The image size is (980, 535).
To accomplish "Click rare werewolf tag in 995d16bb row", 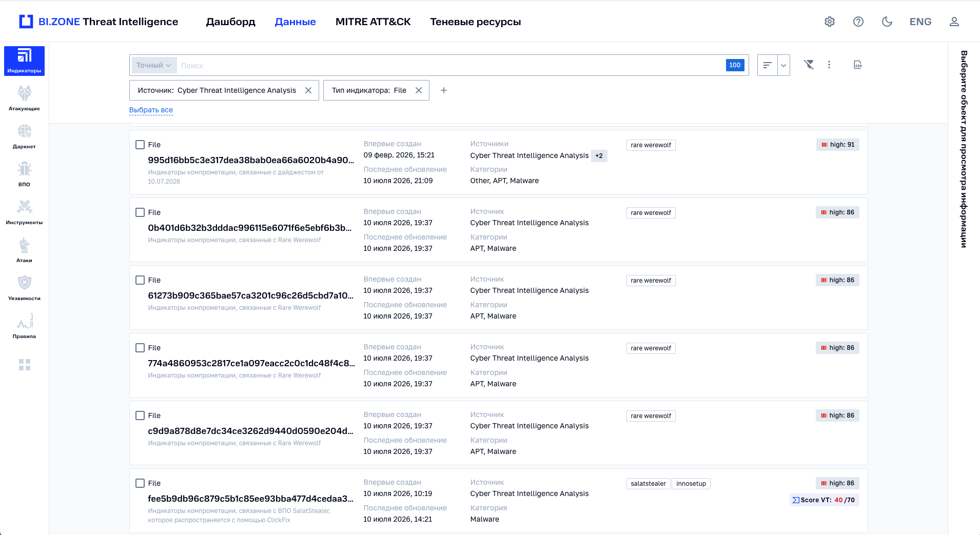I will pos(651,145).
